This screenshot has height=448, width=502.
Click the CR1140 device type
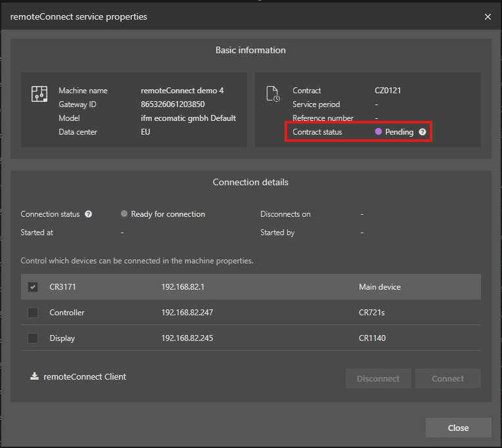point(372,338)
